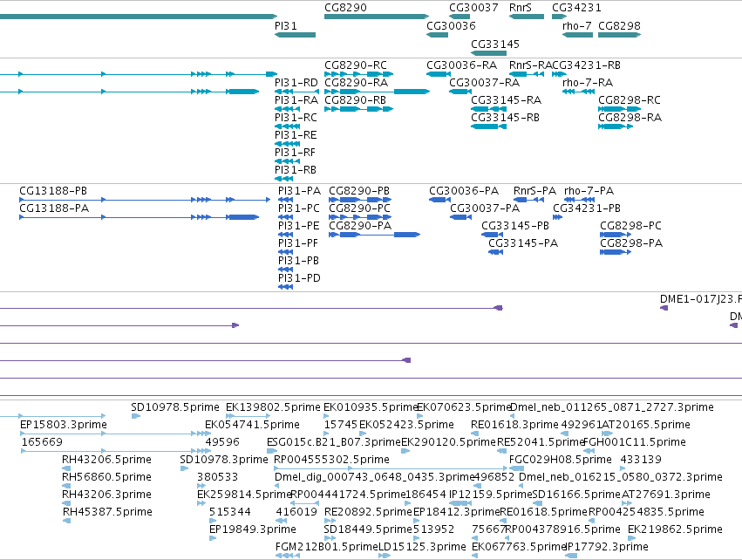Viewport: 742px width, 560px height.
Task: Click the RnrS gene label
Action: (x=521, y=8)
